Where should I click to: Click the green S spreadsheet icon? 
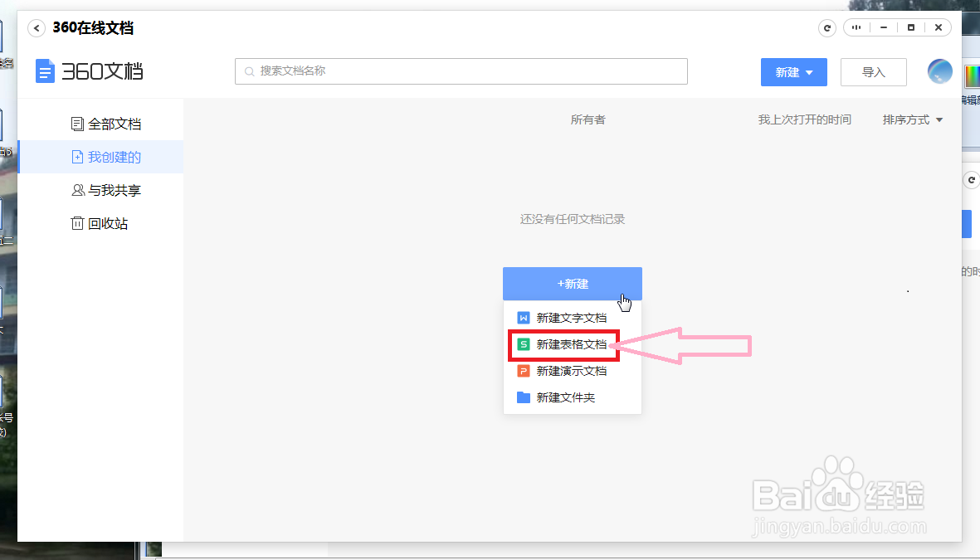pos(524,344)
